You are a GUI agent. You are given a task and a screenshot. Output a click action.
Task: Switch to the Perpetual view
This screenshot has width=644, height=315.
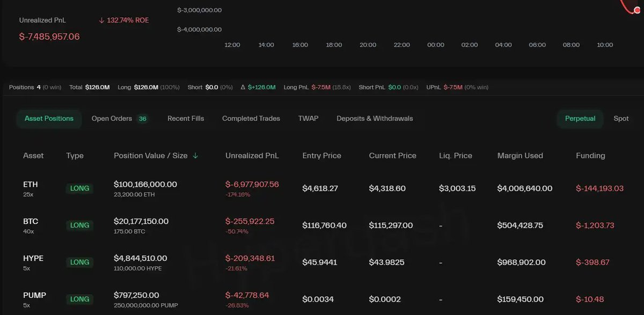pyautogui.click(x=580, y=119)
